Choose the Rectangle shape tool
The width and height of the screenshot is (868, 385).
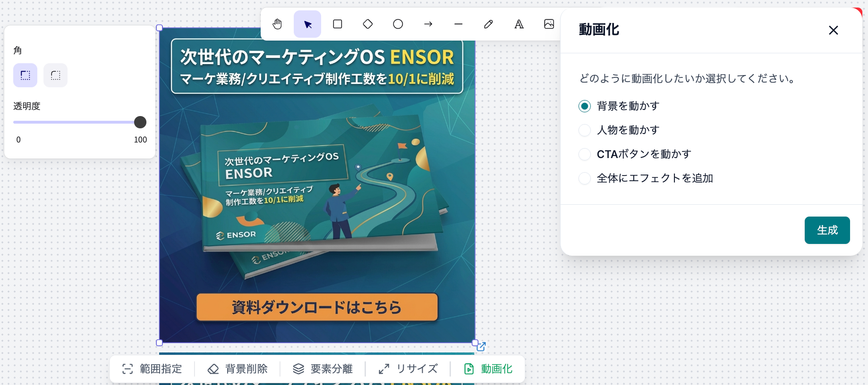click(x=338, y=24)
